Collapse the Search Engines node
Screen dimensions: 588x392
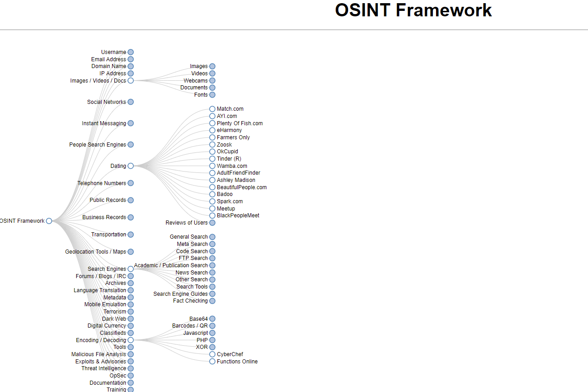(131, 269)
